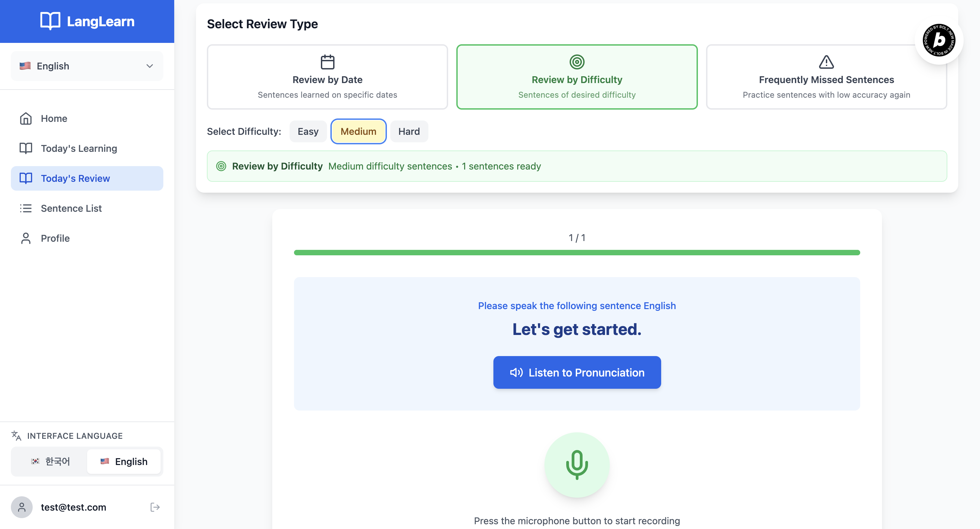Choose Review by Date card
980x529 pixels.
pyautogui.click(x=327, y=77)
